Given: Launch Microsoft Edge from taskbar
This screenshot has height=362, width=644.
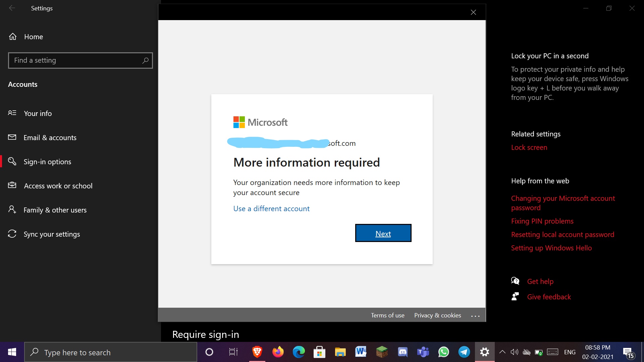Looking at the screenshot, I should point(299,352).
